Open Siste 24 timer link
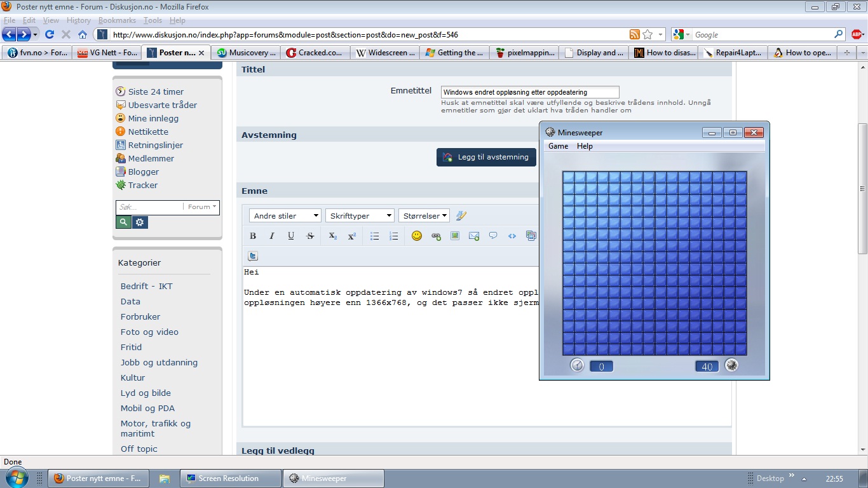868x488 pixels. coord(156,91)
